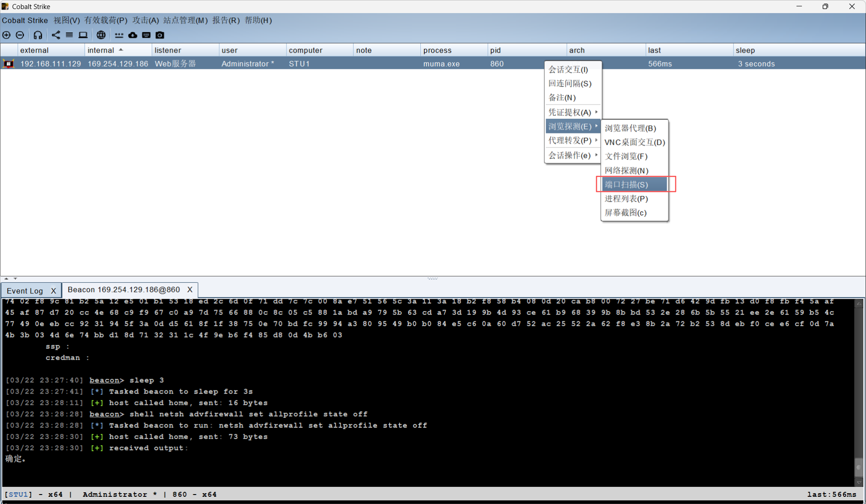Click the beacon computer icon in session row
The image size is (866, 504).
[9, 64]
